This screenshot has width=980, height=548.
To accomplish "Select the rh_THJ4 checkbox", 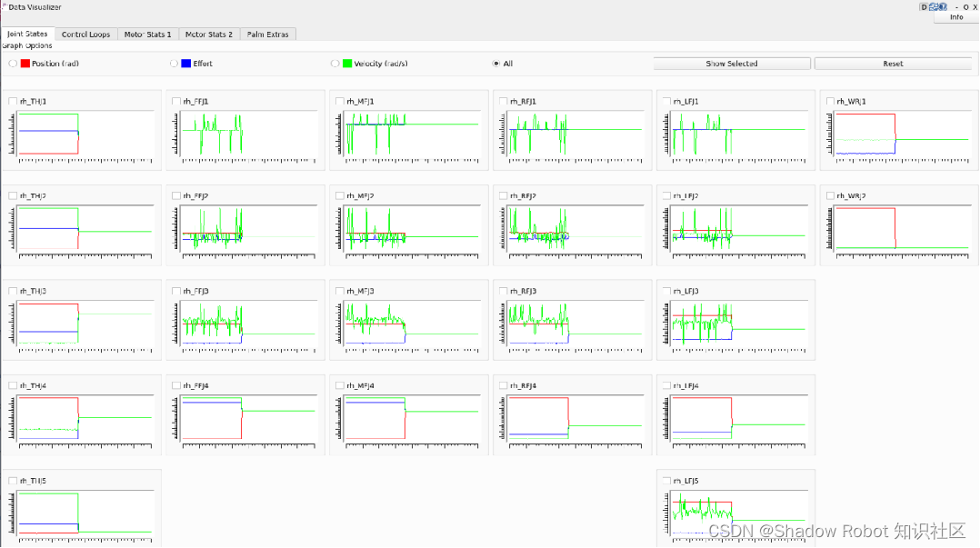I will [x=13, y=386].
